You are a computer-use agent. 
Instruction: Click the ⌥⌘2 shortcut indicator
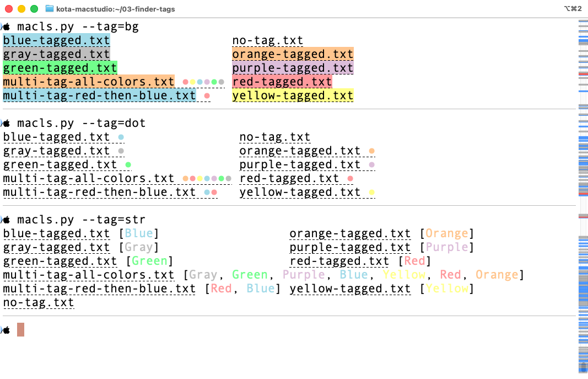[x=573, y=9]
